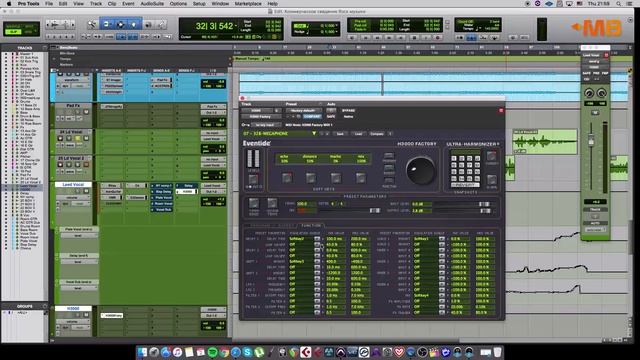This screenshot has width=640, height=360.
Task: Open Finder from the Dock
Action: [x=142, y=352]
